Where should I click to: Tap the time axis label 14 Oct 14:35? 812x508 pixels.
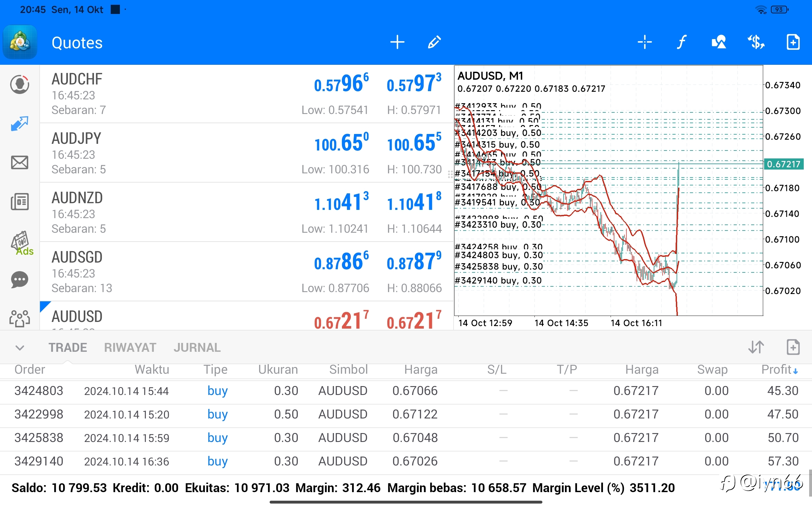pyautogui.click(x=561, y=323)
